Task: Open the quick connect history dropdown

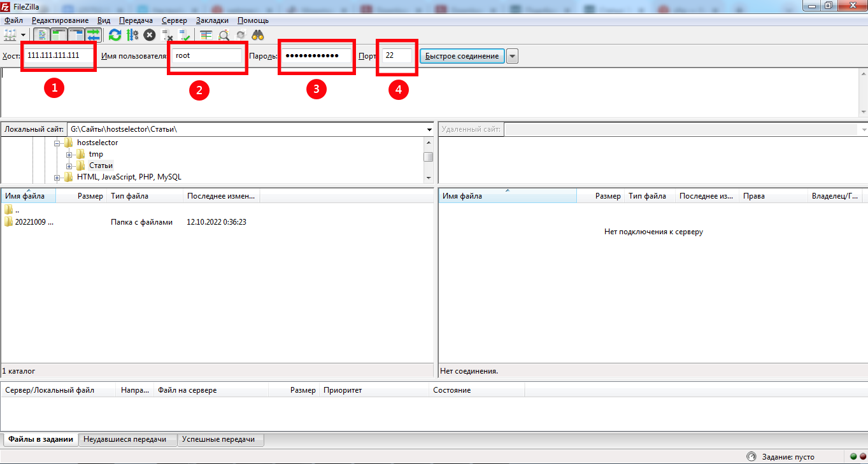Action: point(513,56)
